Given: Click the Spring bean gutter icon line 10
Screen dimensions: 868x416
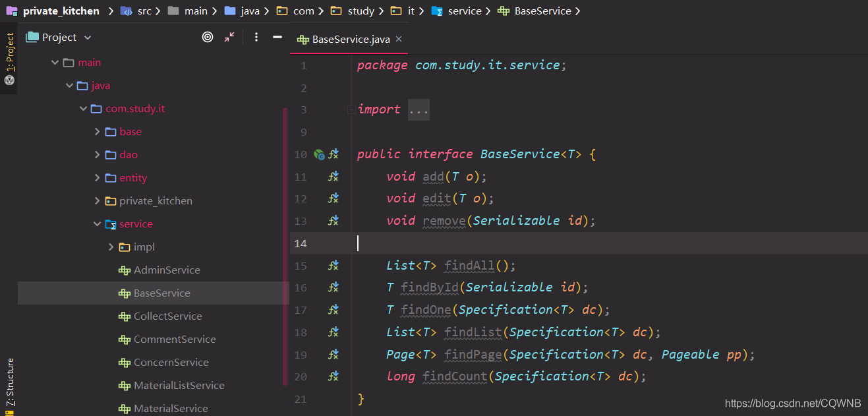Looking at the screenshot, I should tap(319, 154).
